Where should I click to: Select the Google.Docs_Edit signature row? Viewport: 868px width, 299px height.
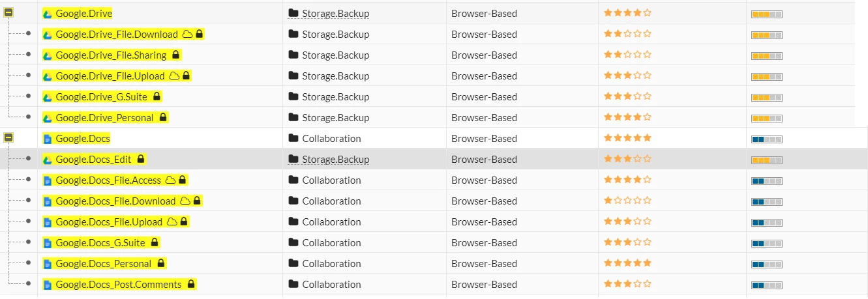click(x=434, y=159)
